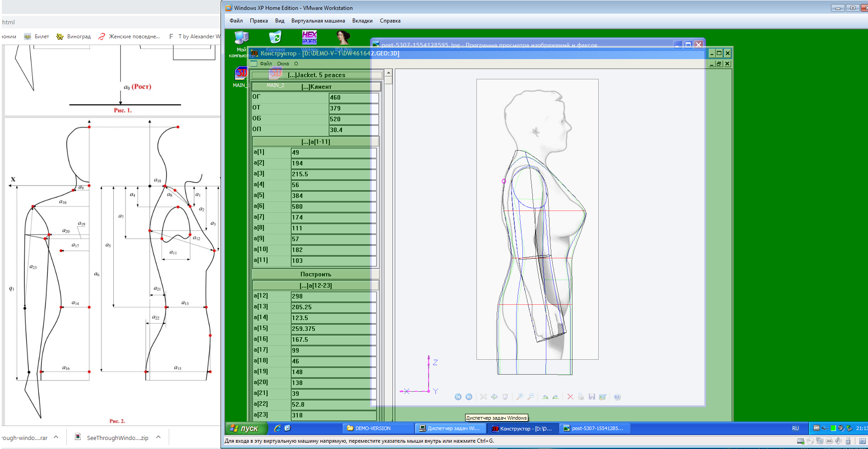Screen dimensions: 868x449
Task: Click the пуск Start button
Action: 245,428
